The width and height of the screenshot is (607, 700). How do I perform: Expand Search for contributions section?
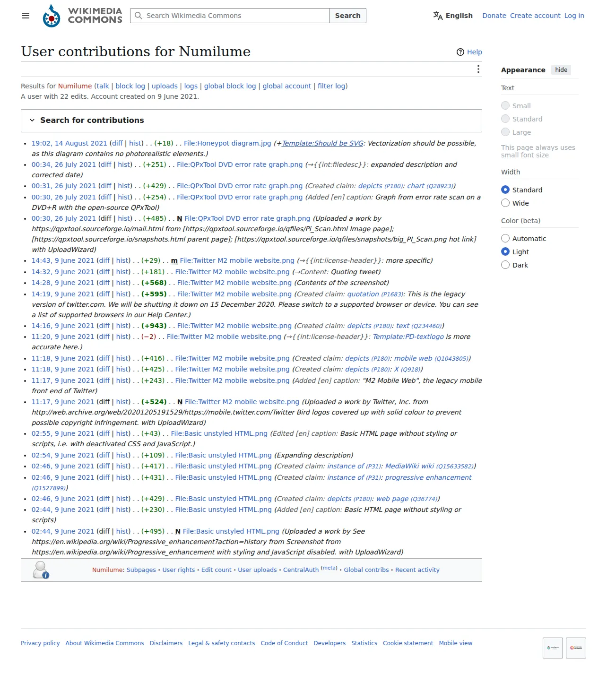tap(251, 121)
